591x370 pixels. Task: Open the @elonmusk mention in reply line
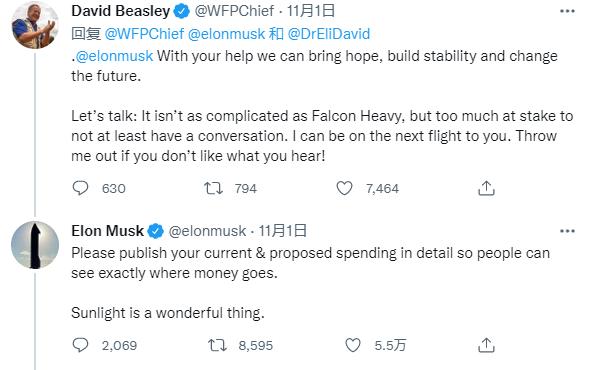[226, 34]
